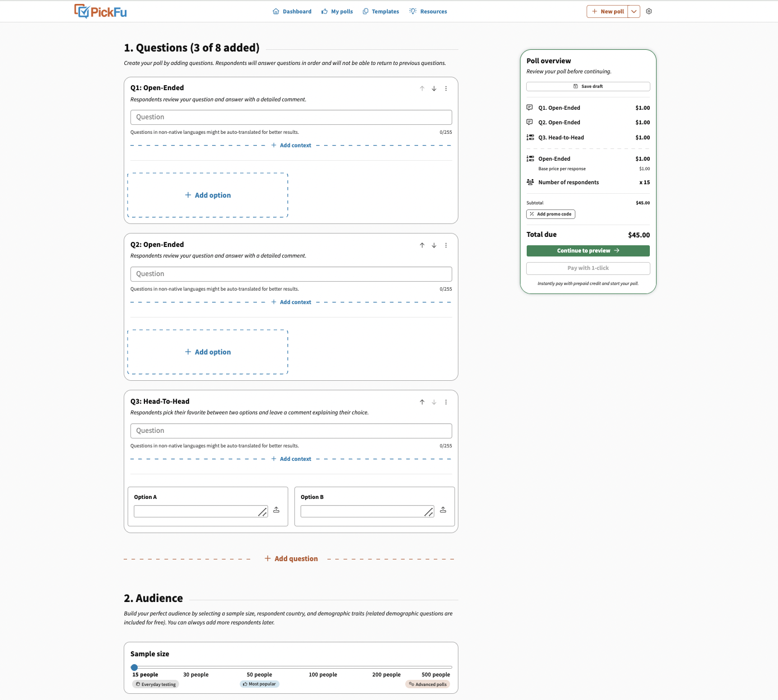Click Total due amount $45.00

639,235
